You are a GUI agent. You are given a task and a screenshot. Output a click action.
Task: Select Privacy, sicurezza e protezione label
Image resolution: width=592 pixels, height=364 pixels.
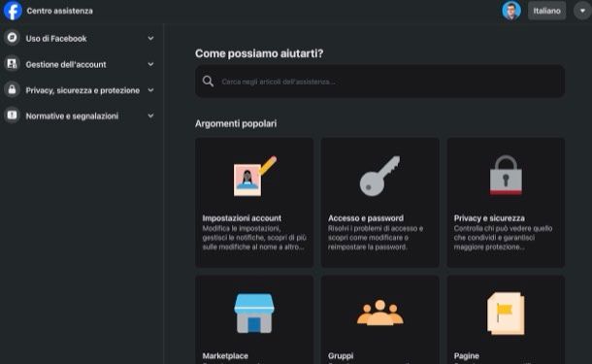pyautogui.click(x=82, y=90)
